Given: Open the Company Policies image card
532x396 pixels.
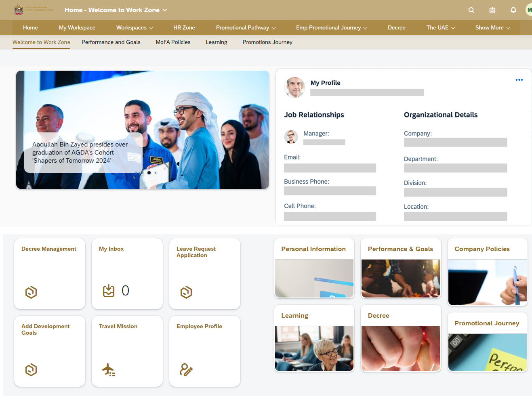Looking at the screenshot, I should (487, 272).
